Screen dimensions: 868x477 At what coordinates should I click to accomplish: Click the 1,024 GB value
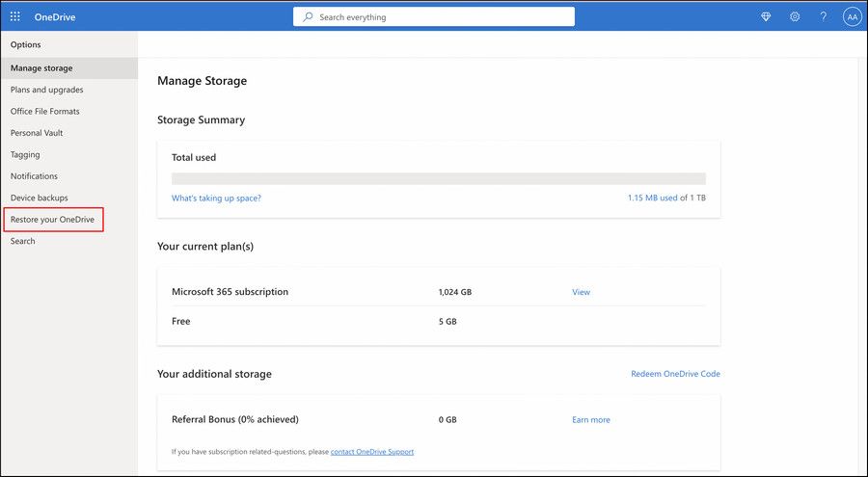455,292
